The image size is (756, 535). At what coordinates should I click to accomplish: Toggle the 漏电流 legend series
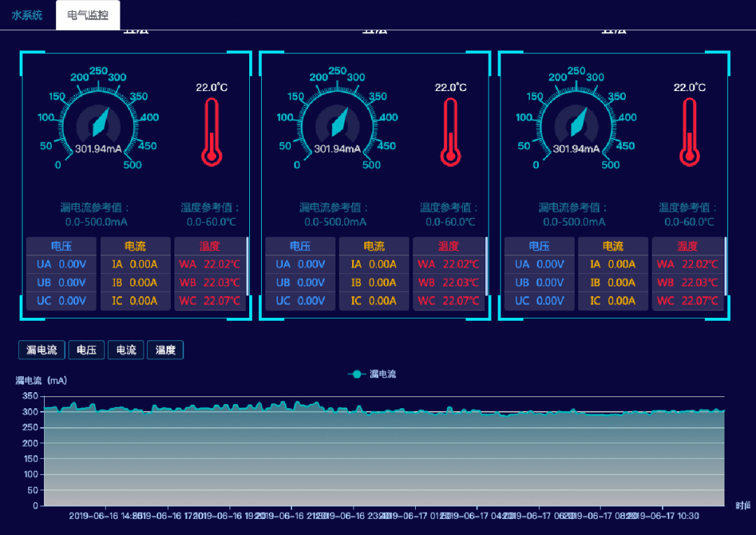tap(372, 374)
